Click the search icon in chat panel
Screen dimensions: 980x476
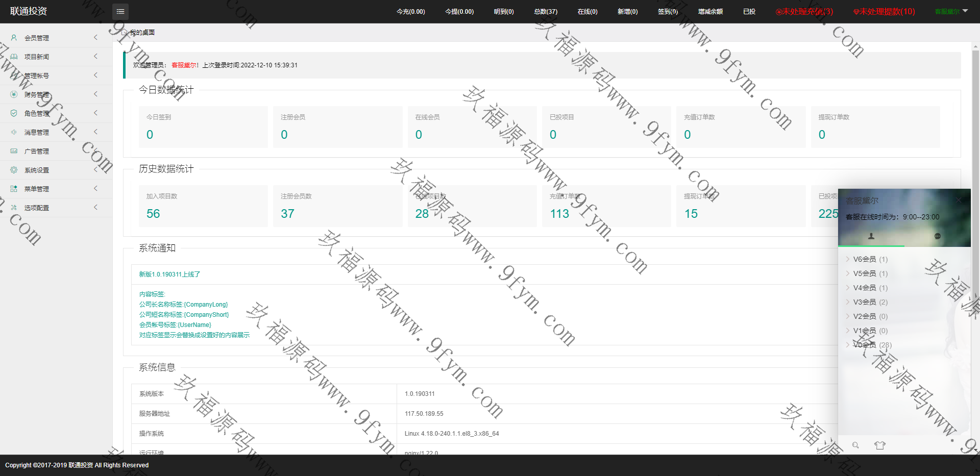855,445
